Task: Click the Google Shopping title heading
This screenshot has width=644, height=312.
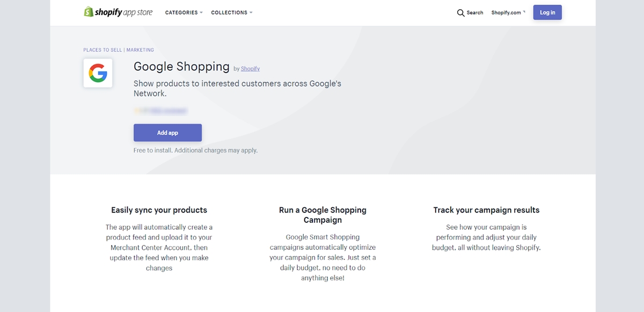Action: (x=181, y=67)
